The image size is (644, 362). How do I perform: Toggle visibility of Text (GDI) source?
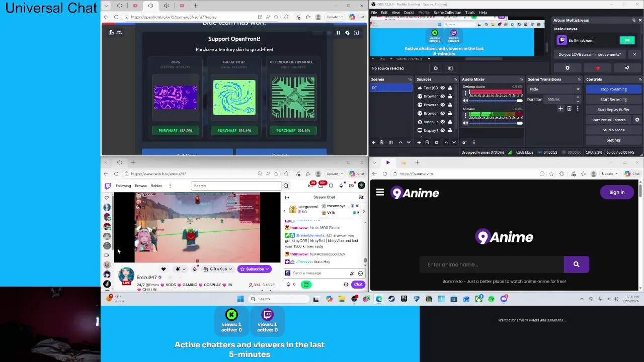coord(443,88)
